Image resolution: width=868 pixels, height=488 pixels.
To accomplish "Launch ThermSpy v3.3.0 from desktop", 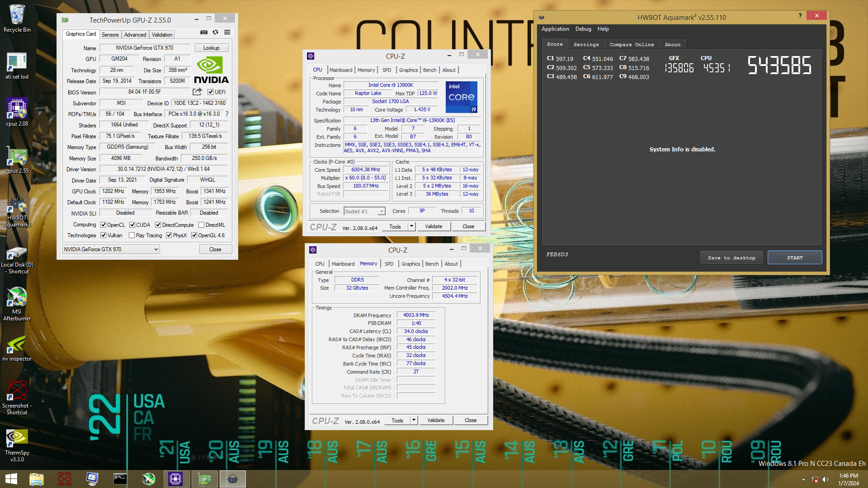I will point(17,445).
